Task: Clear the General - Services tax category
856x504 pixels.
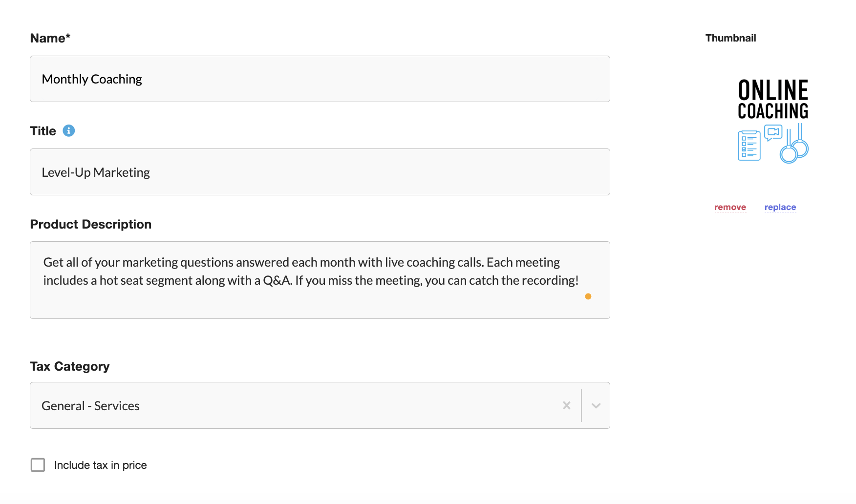Action: point(567,405)
